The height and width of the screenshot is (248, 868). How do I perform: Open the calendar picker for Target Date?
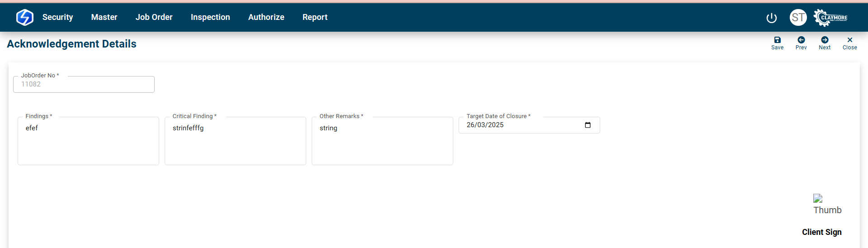(x=588, y=125)
